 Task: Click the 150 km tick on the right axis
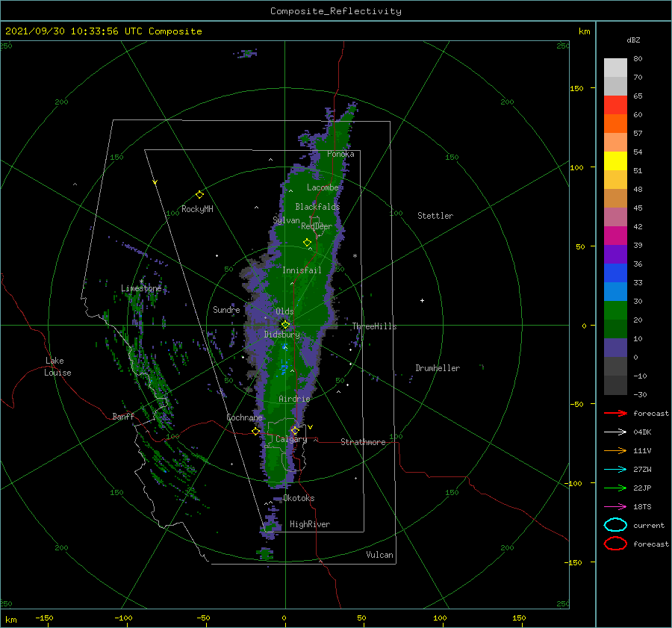coord(577,88)
